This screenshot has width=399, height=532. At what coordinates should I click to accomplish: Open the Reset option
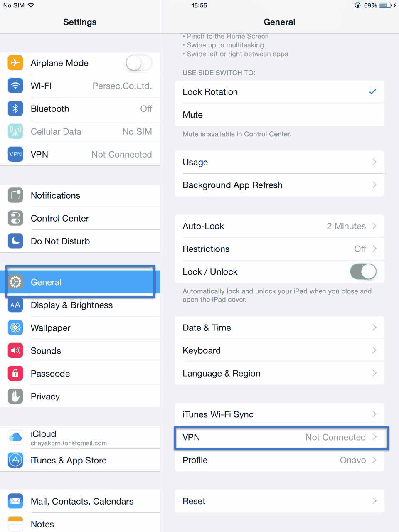(x=280, y=501)
